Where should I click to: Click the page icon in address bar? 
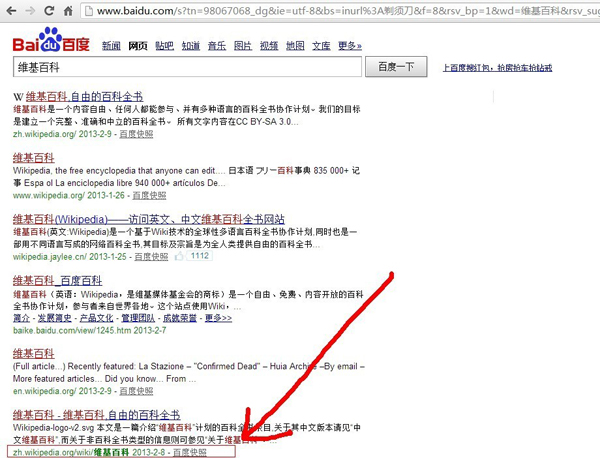tap(88, 11)
